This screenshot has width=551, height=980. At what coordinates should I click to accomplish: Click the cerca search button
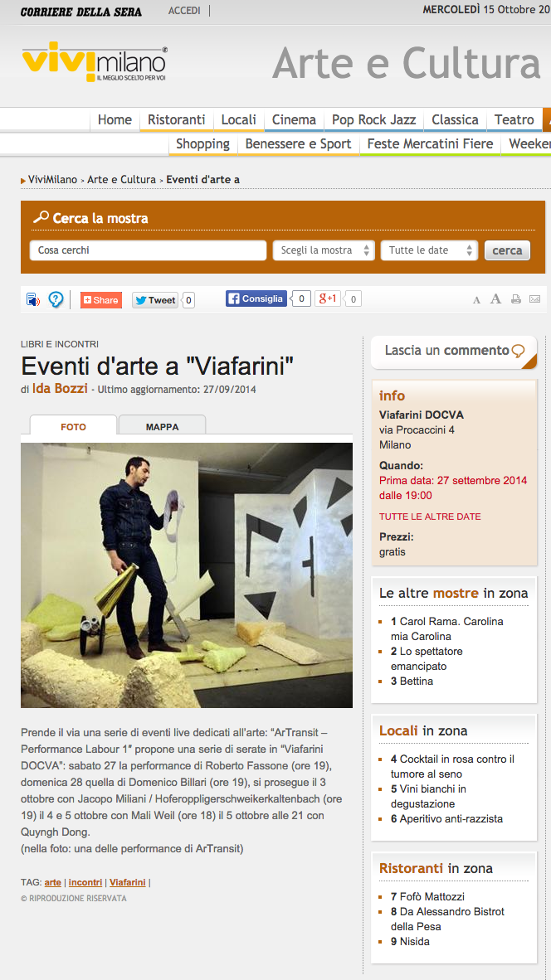pos(507,250)
